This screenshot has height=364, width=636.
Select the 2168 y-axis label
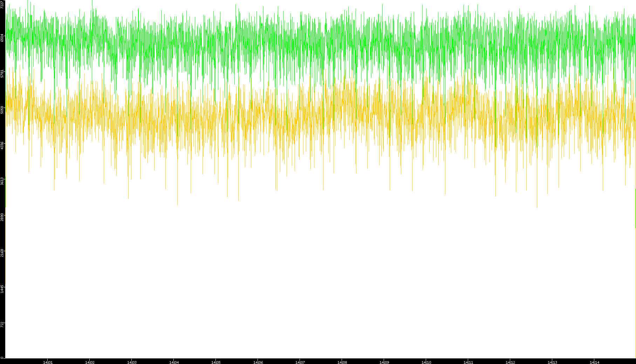[2, 253]
